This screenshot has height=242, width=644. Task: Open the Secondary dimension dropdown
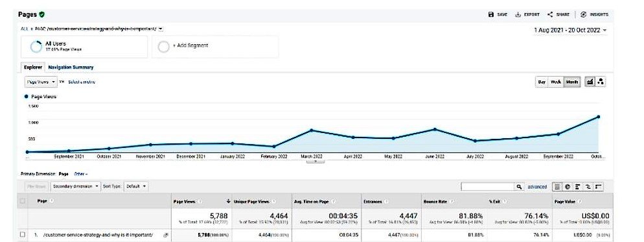[x=76, y=186]
